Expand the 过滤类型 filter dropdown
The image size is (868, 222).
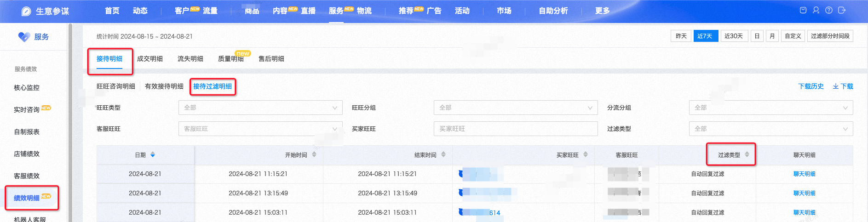pos(771,129)
